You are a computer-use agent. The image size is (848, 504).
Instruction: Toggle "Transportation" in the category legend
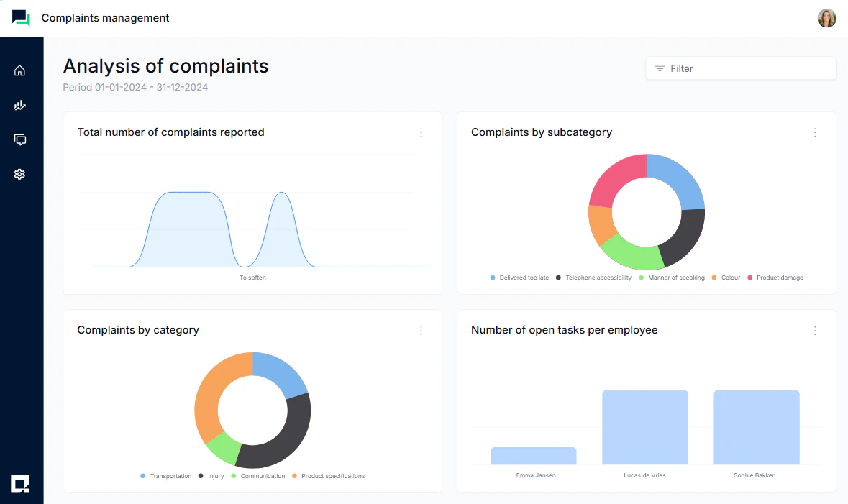(167, 476)
